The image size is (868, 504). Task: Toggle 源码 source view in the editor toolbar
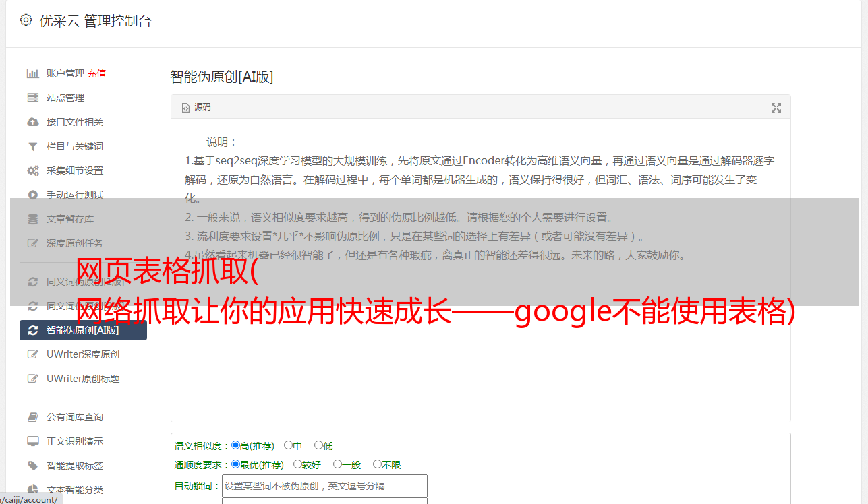tap(196, 107)
